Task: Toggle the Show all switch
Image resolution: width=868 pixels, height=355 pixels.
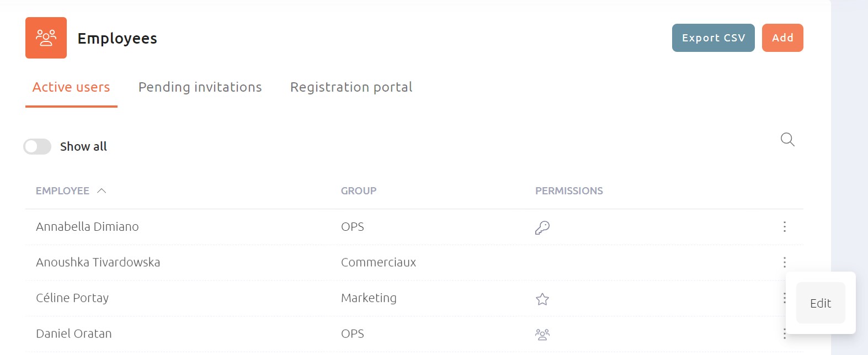Action: coord(37,146)
